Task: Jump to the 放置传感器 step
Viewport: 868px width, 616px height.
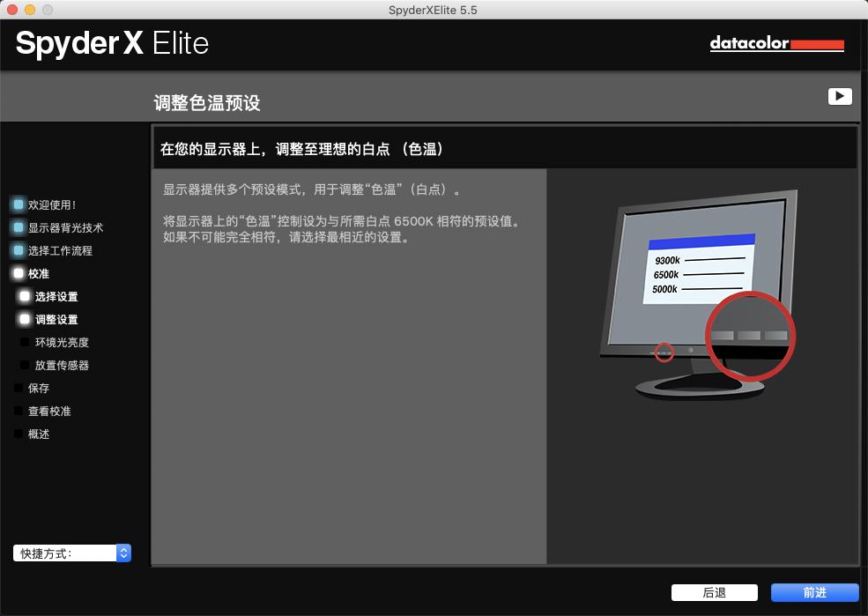Action: (62, 366)
